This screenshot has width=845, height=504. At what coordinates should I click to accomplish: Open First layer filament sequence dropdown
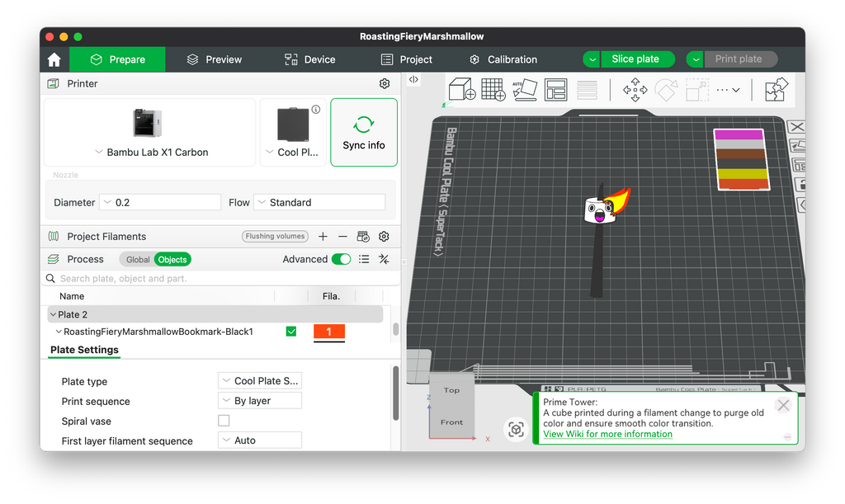260,440
